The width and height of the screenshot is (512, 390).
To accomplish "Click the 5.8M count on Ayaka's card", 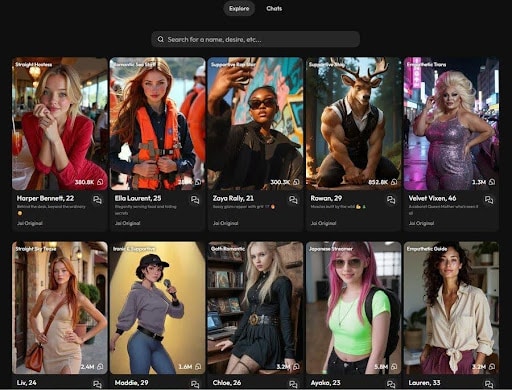I will [381, 366].
